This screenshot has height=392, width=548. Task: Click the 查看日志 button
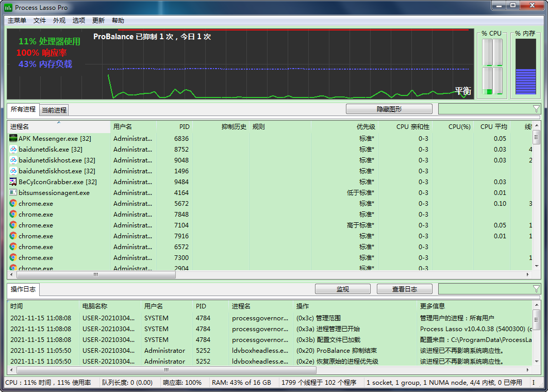[x=404, y=289]
